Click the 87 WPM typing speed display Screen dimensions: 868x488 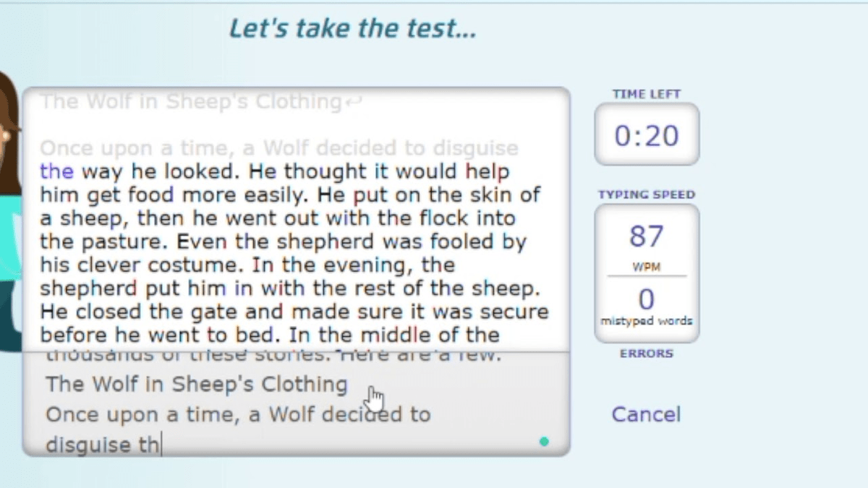pos(646,236)
